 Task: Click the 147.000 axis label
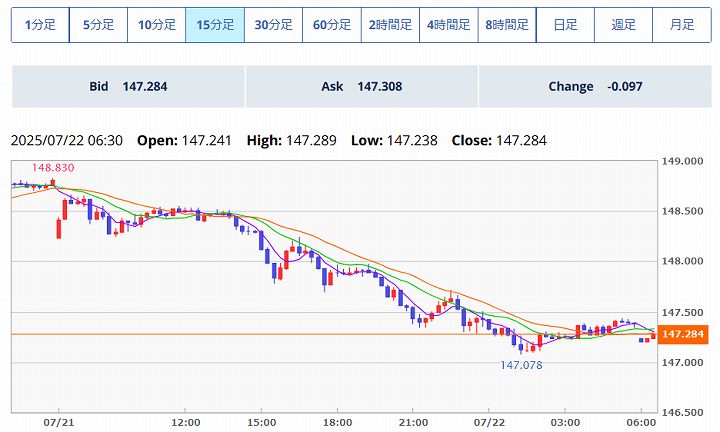click(682, 363)
